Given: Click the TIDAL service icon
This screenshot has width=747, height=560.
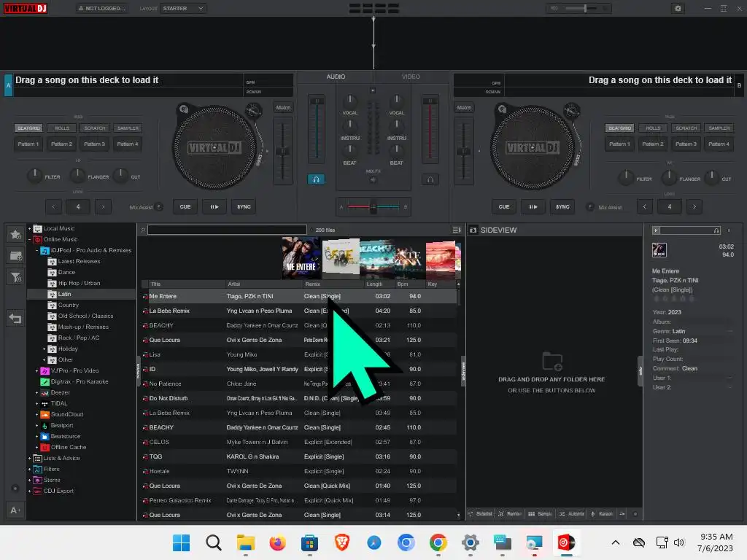Looking at the screenshot, I should tap(44, 404).
